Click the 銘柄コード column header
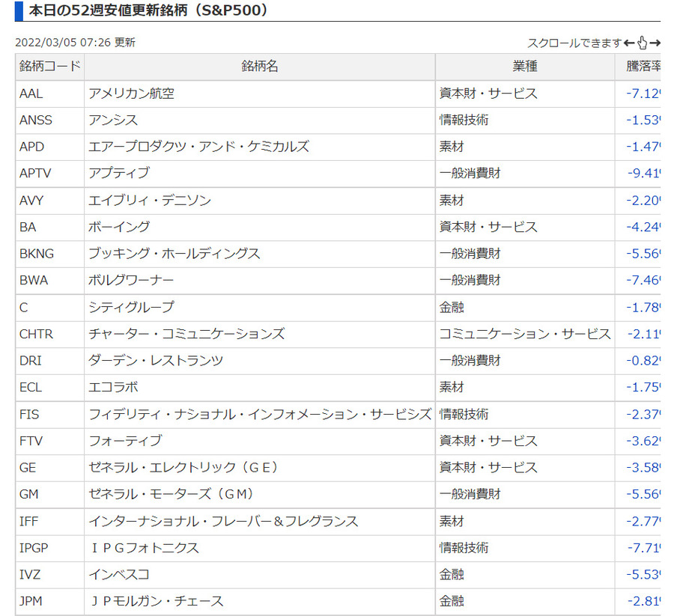This screenshot has height=616, width=674. coord(50,67)
